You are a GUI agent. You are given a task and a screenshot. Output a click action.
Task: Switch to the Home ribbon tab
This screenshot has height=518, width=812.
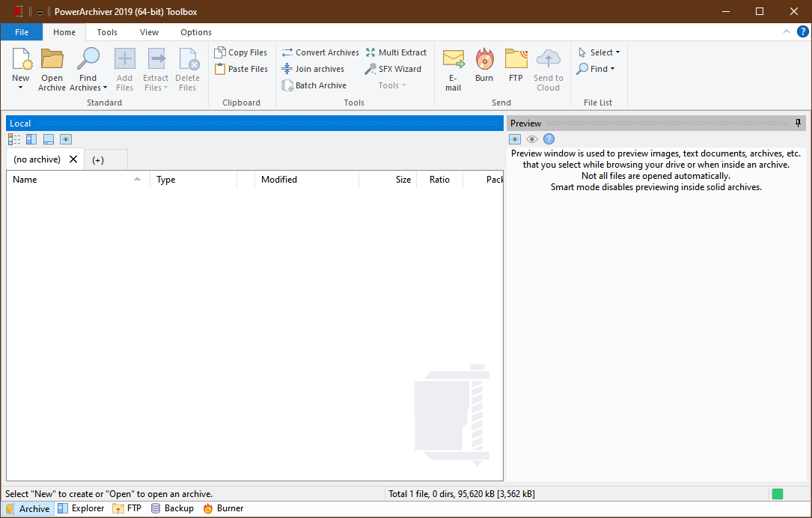[64, 32]
